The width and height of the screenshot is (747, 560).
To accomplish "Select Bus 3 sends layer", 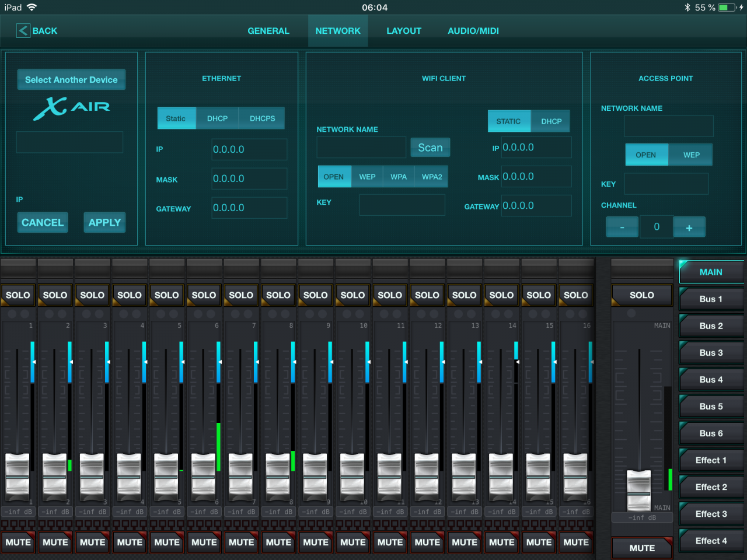I will pos(711,353).
